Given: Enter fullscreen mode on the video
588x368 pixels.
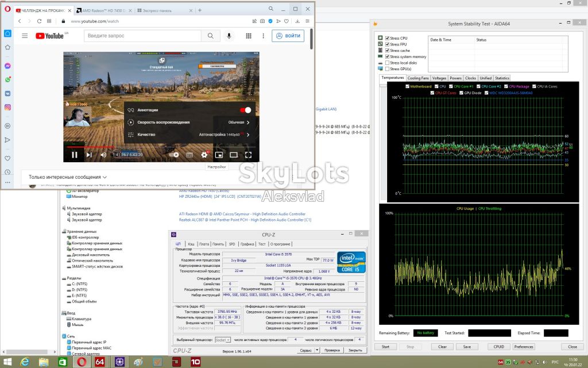Looking at the screenshot, I should click(248, 155).
